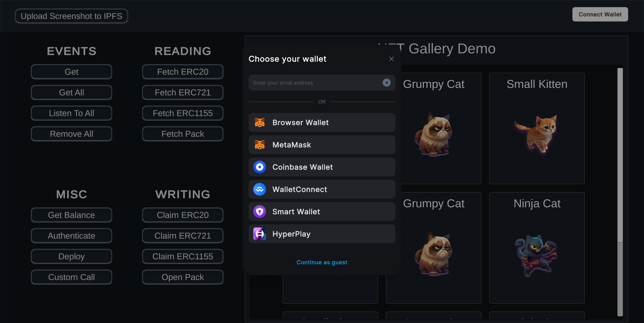Click the email address input field

click(316, 83)
